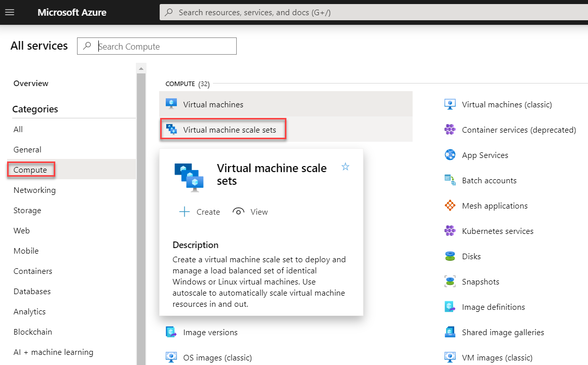The image size is (588, 365).
Task: Click the Virtual machines icon
Action: [x=171, y=104]
